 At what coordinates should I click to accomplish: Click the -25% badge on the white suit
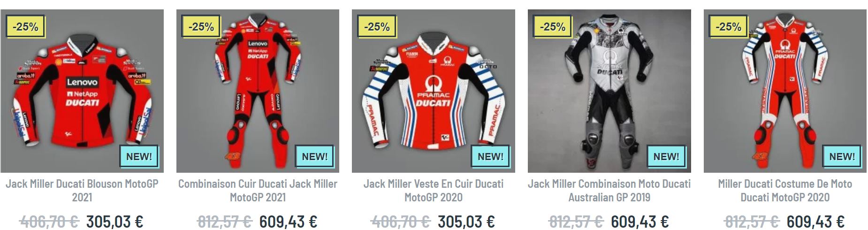point(553,27)
